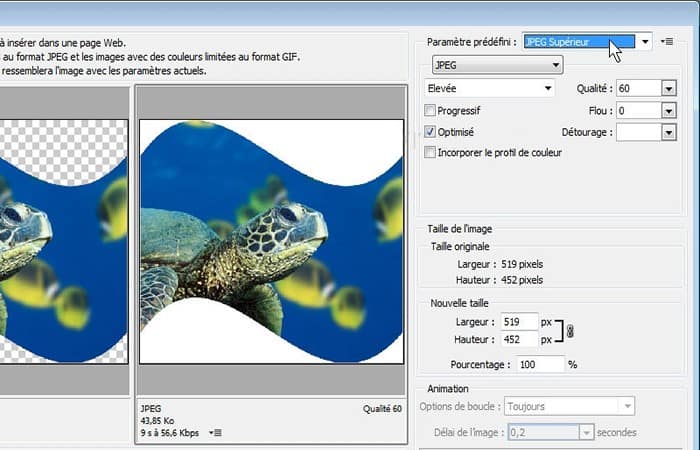This screenshot has height=450, width=700.
Task: Open the optimize menu next to the preset
Action: tap(667, 42)
